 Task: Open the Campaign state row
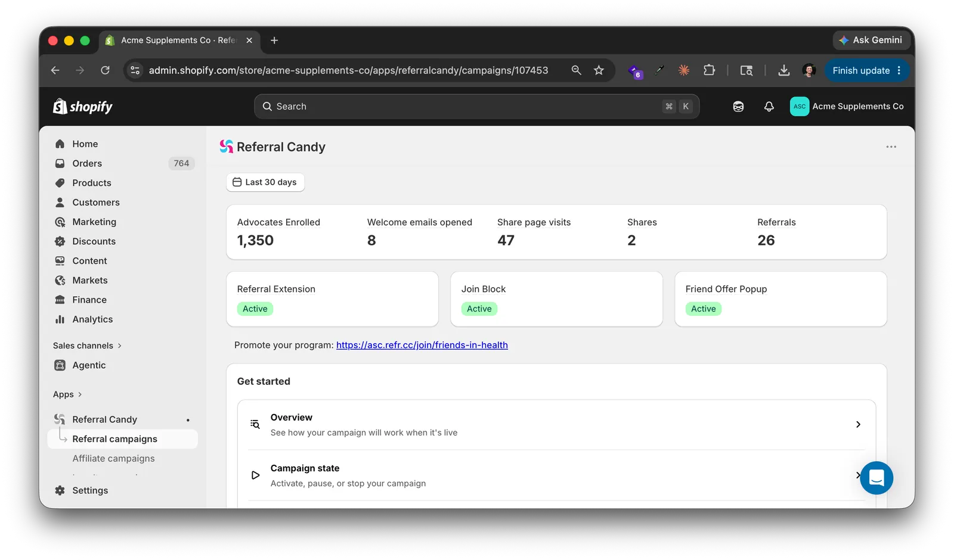coord(556,475)
